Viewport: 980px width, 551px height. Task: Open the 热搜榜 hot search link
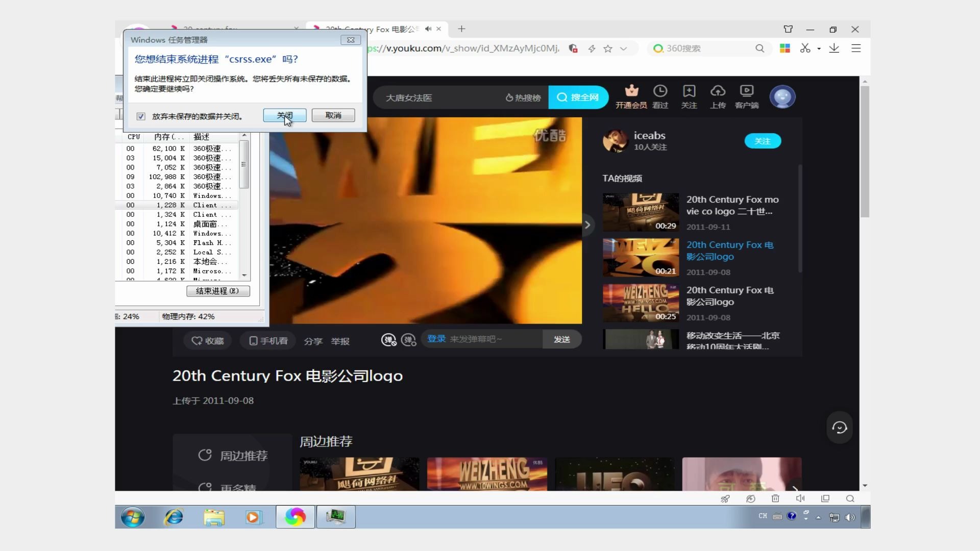tap(523, 97)
